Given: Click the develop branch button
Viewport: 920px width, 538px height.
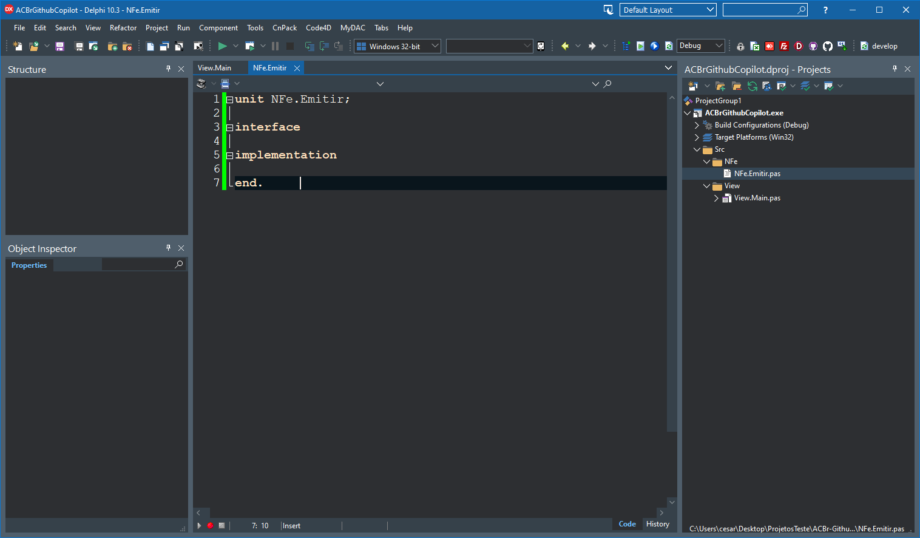Looking at the screenshot, I should (878, 46).
